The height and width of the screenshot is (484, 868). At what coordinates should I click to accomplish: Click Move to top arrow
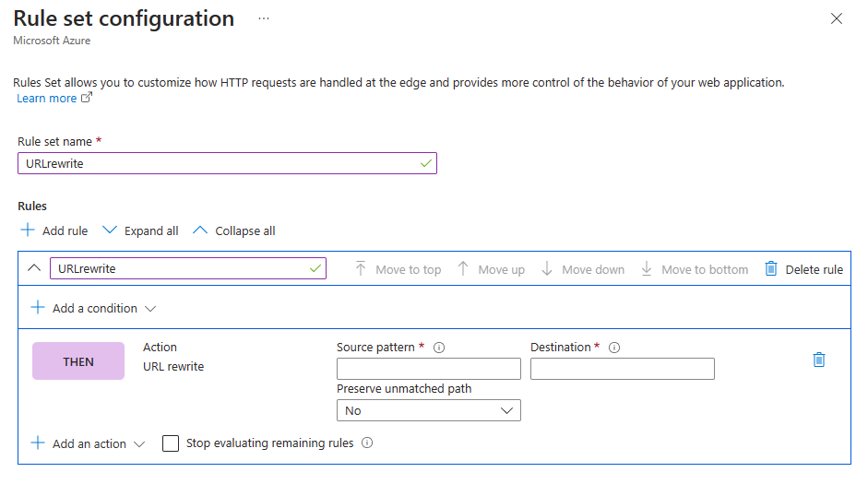(361, 269)
